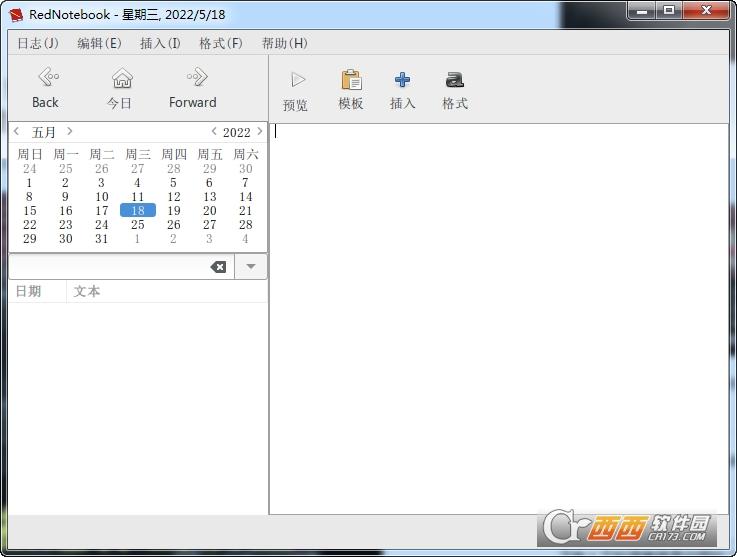Open the search history dropdown arrow
The image size is (737, 557).
point(251,267)
